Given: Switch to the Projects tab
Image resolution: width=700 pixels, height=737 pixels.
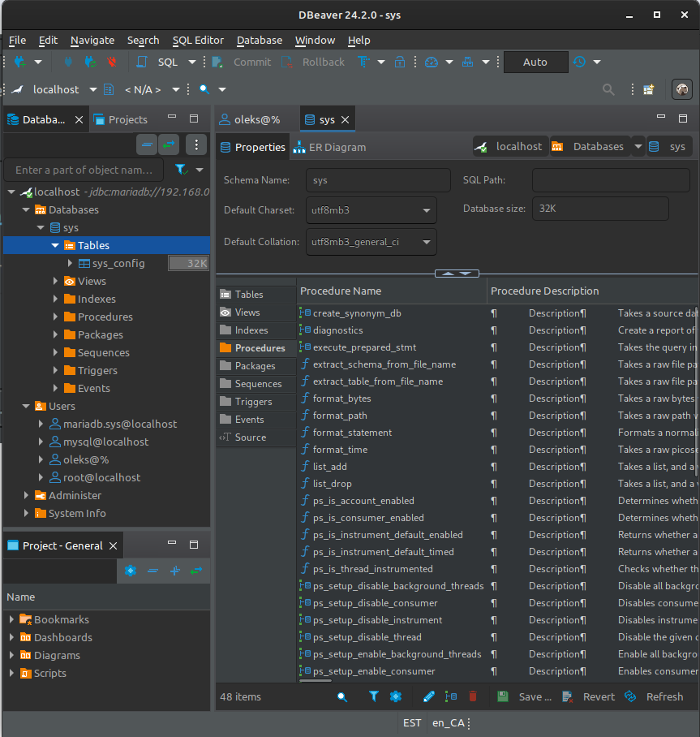Looking at the screenshot, I should point(121,120).
